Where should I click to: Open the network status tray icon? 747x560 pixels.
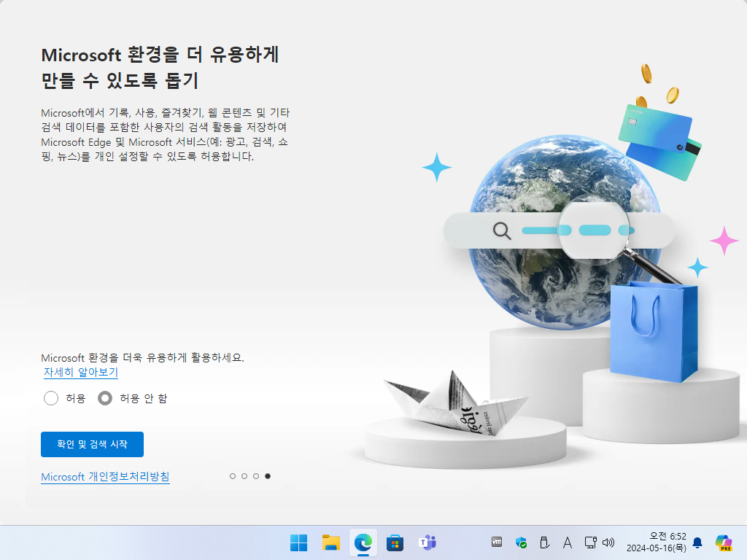tap(590, 542)
